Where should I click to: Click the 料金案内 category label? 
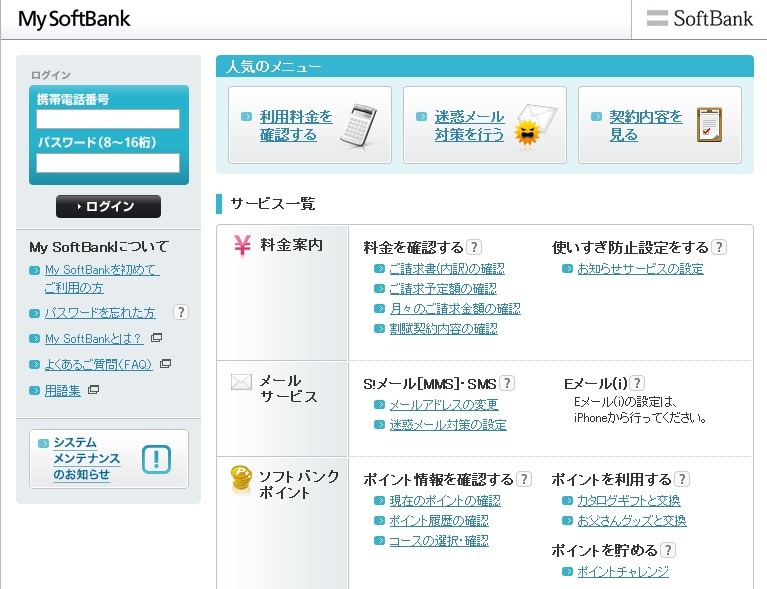click(x=292, y=245)
